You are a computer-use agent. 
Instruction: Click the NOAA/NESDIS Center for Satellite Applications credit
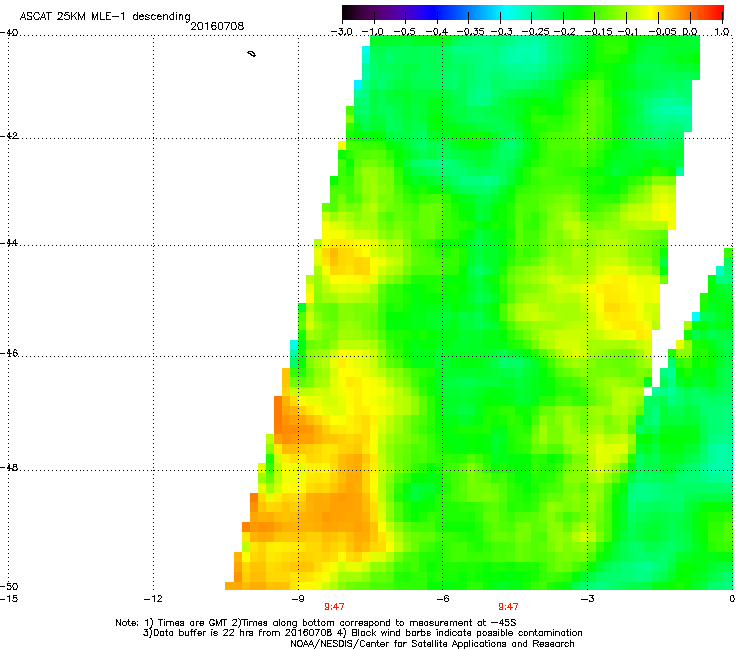click(432, 644)
